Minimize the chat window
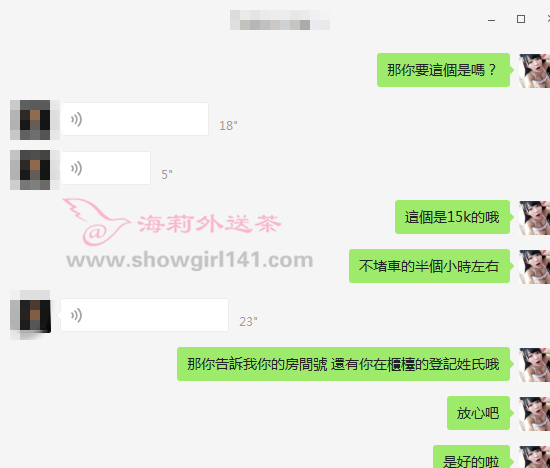This screenshot has width=550, height=468. tap(491, 20)
